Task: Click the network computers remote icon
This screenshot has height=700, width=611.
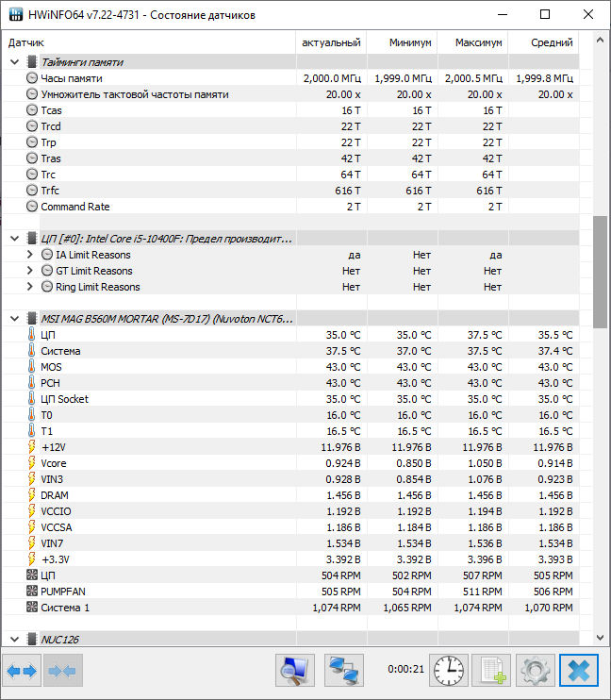Action: click(344, 671)
